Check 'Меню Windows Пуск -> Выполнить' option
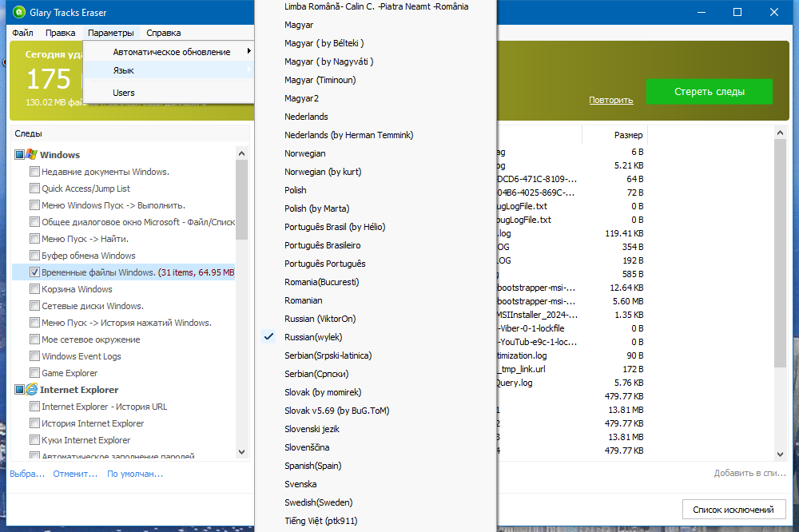 click(34, 204)
